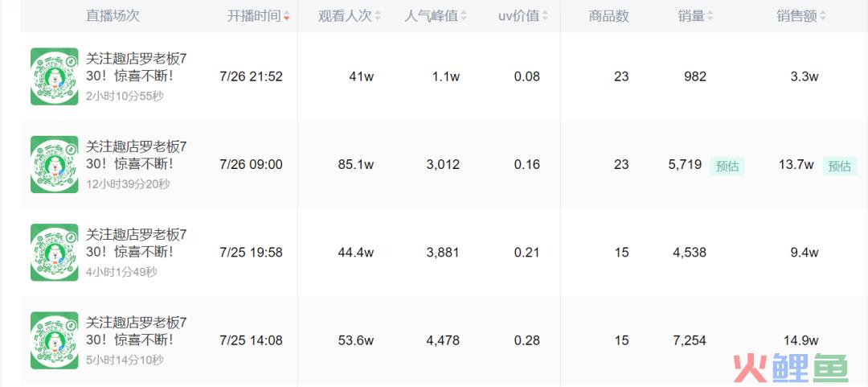Image resolution: width=868 pixels, height=387 pixels.
Task: Open thumbnail of 7/25 19:58 livestream
Action: 55,253
